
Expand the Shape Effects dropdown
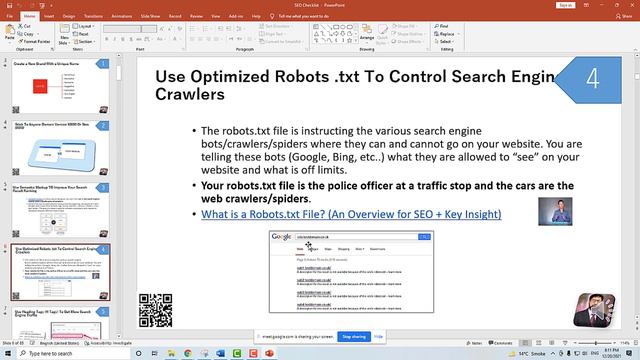(407, 42)
